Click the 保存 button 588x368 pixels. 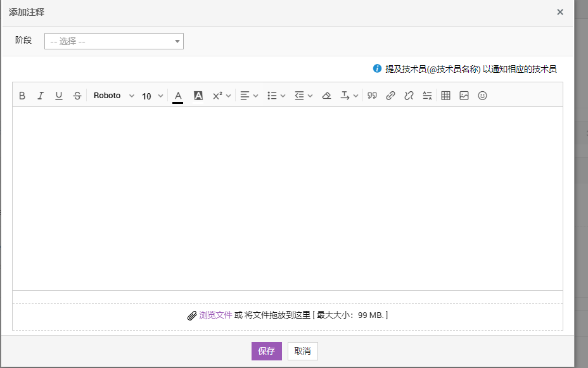pyautogui.click(x=266, y=351)
